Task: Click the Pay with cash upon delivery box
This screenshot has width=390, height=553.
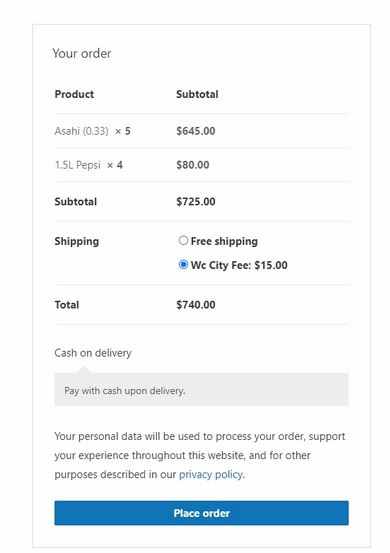Action: tap(201, 390)
